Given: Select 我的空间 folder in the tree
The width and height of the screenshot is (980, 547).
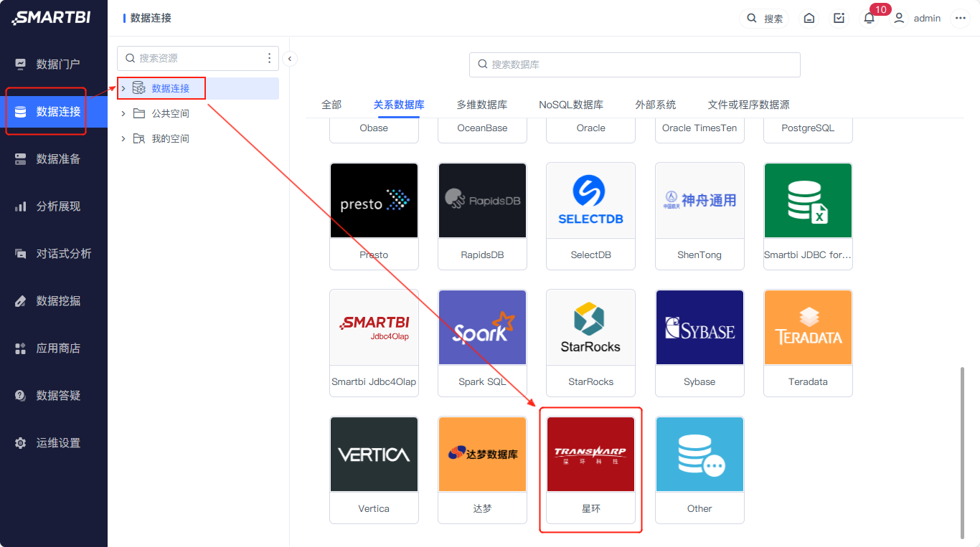Looking at the screenshot, I should 170,138.
